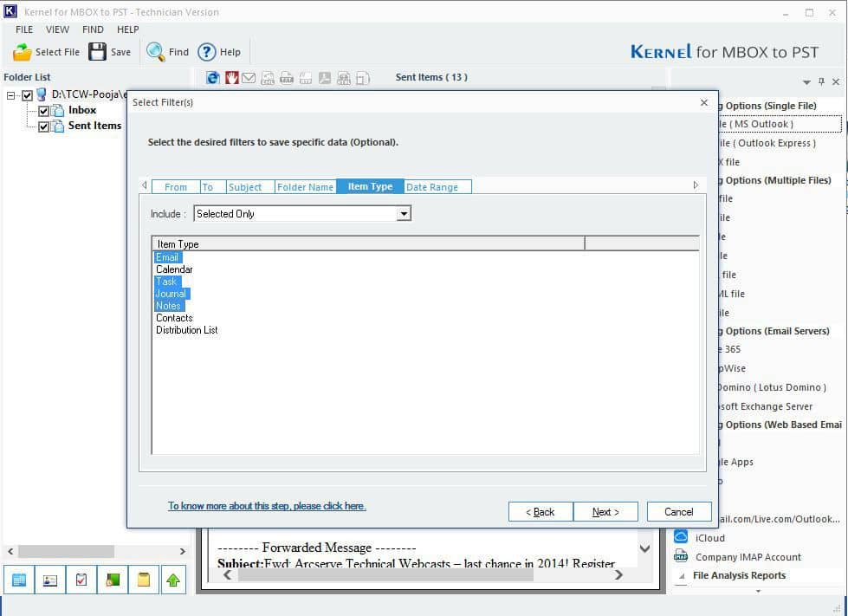Viewport: 848px width, 616px height.
Task: Click the iCloud cloud icon
Action: click(x=681, y=537)
